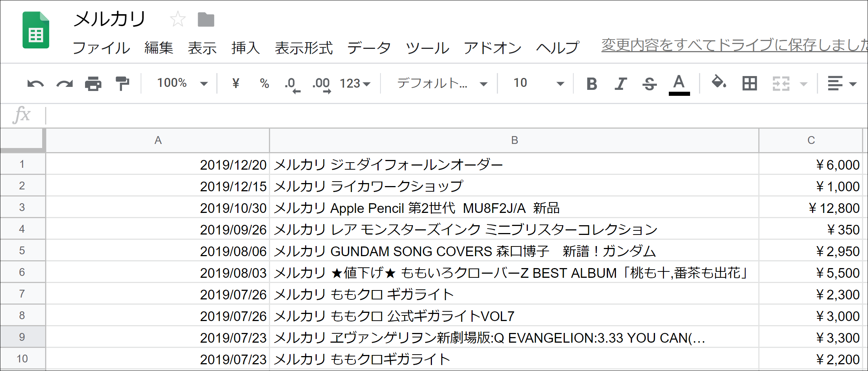Select column C header
868x371 pixels.
[811, 140]
